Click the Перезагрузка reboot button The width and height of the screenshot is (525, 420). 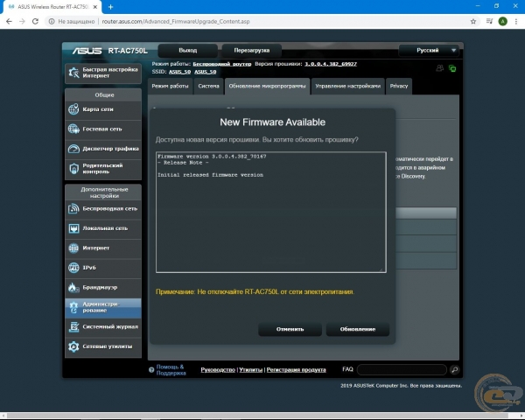point(251,51)
